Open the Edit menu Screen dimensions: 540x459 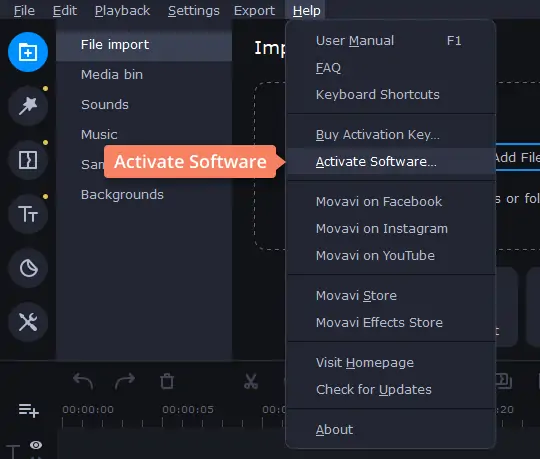[65, 11]
